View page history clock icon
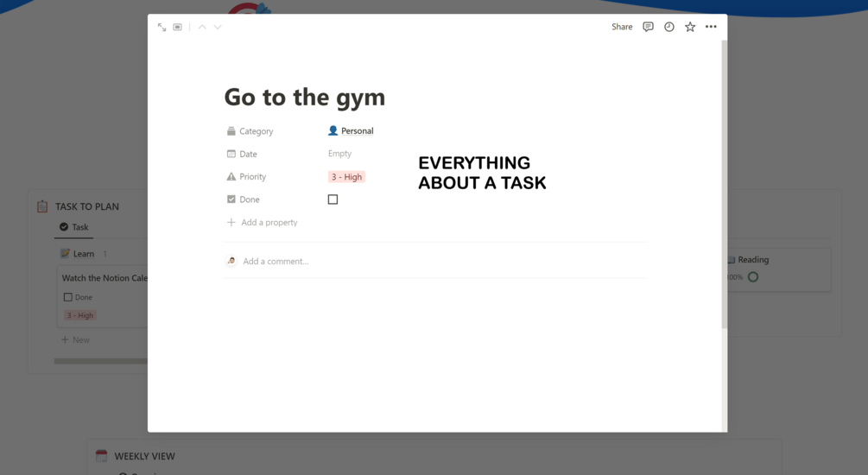Screen dimensions: 868x475 (x=668, y=27)
